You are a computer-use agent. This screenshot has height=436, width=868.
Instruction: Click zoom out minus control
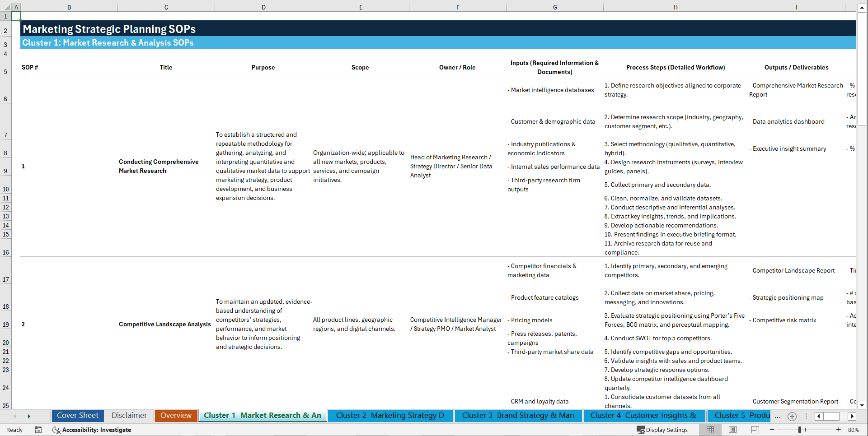click(772, 430)
